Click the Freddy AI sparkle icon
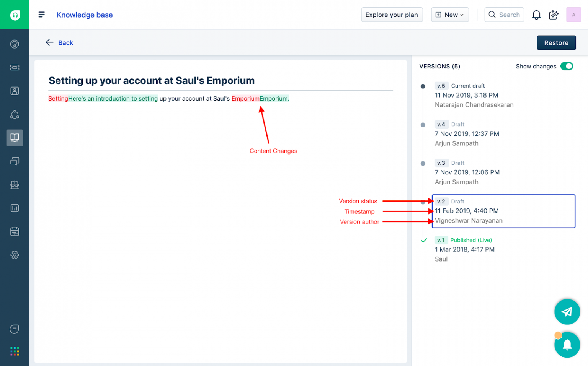 (554, 15)
